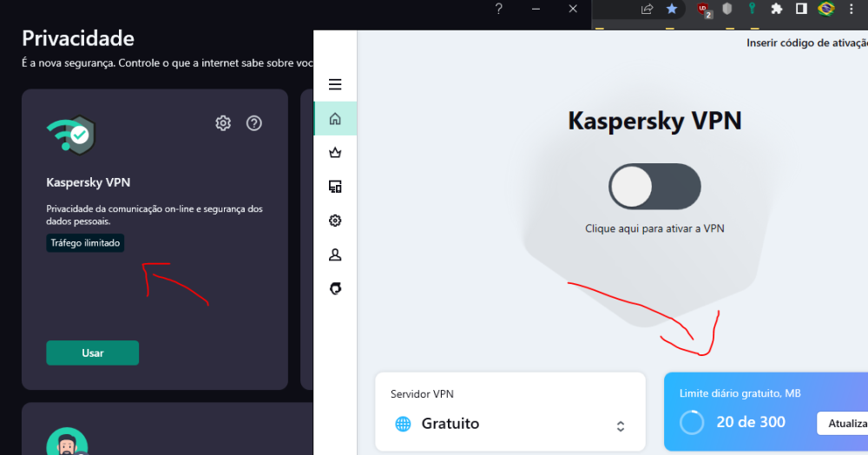Close the Privacidade window
The width and height of the screenshot is (868, 455).
click(573, 9)
